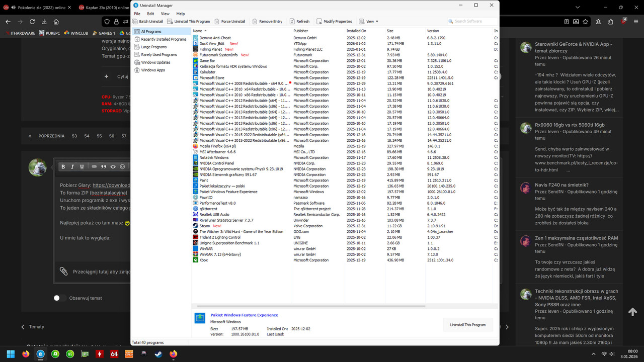Open the Help menu
644x362 pixels.
coord(181,14)
